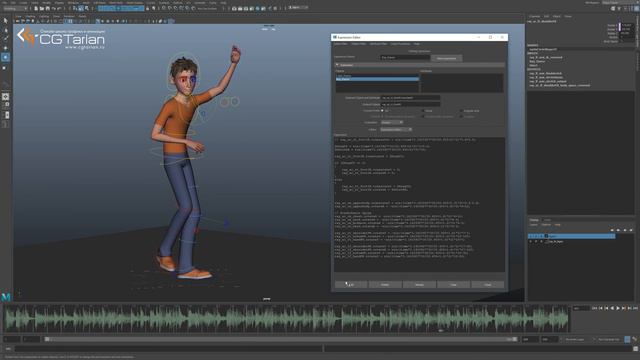Click the New Scene icon

click(x=36, y=8)
